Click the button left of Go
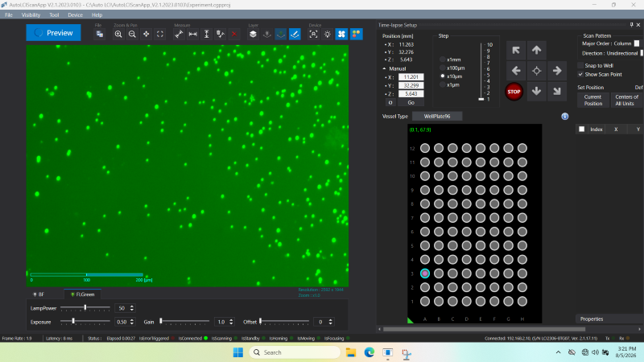 (390, 103)
